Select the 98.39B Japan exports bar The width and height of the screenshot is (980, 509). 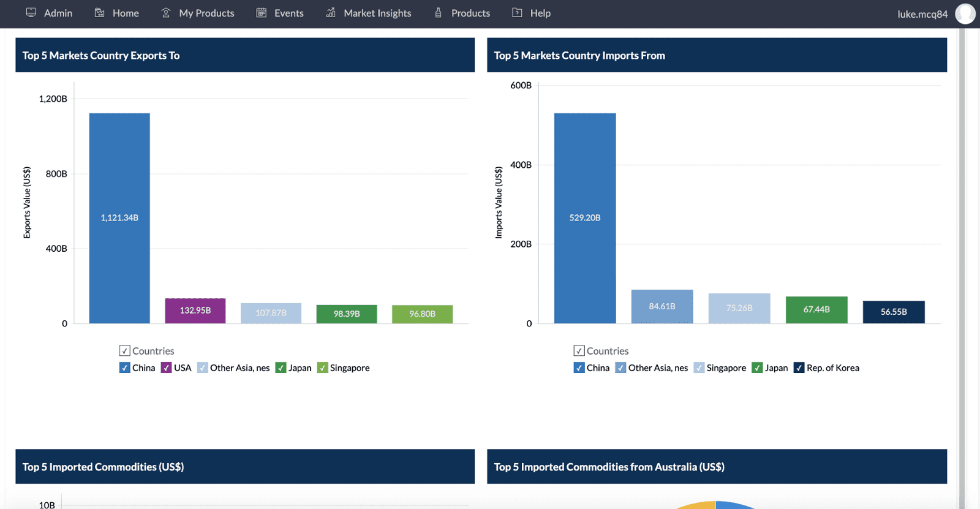tap(347, 314)
